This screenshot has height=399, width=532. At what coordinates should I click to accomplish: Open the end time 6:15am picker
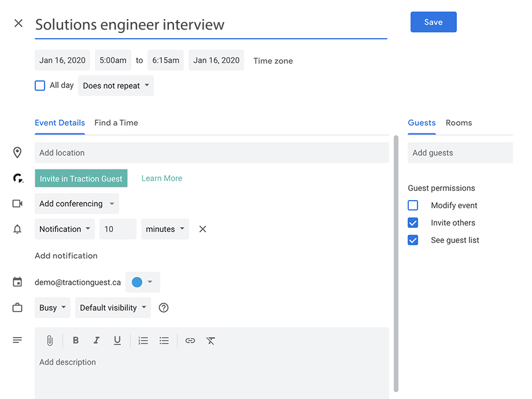[x=165, y=60]
